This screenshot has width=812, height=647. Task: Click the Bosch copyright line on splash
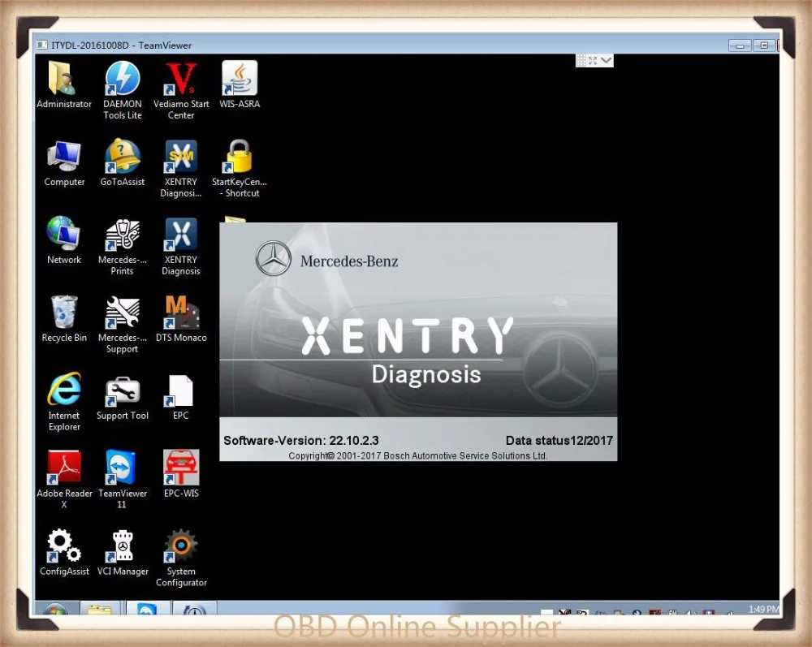coord(417,455)
